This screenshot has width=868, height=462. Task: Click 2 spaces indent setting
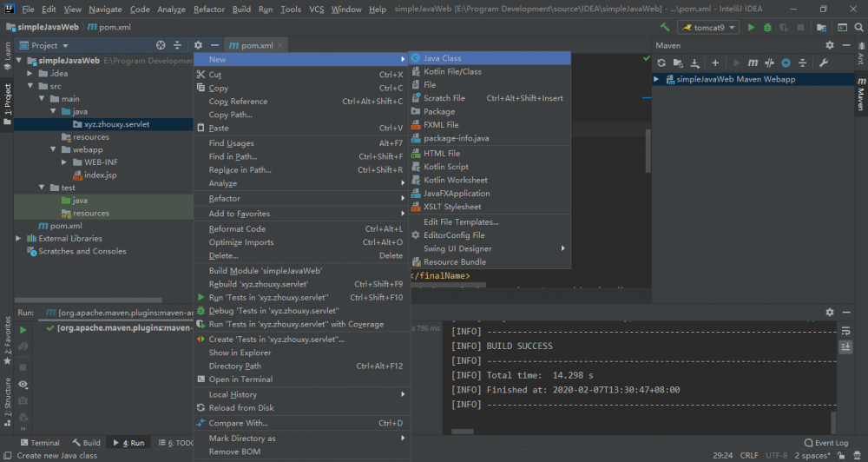(812, 456)
